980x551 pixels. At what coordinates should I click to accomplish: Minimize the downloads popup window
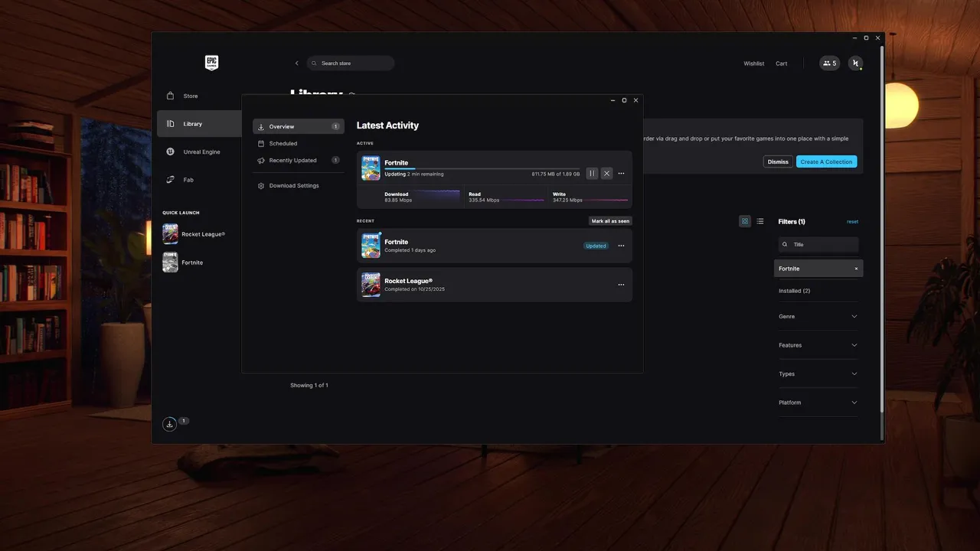pyautogui.click(x=612, y=100)
